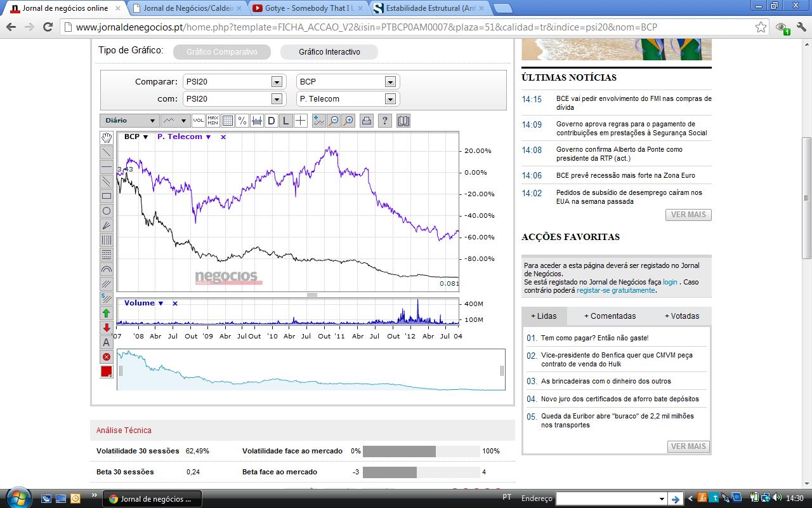Image resolution: width=812 pixels, height=508 pixels.
Task: Select the arcs drawing tool
Action: coord(107,269)
